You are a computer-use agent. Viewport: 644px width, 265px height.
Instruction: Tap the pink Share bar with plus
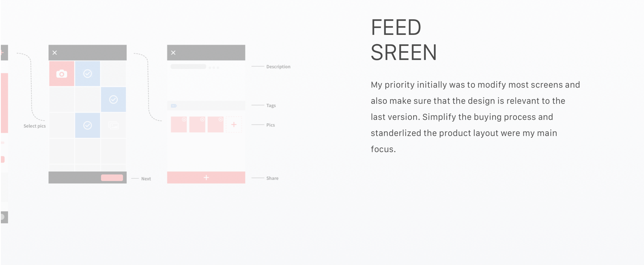point(206,177)
